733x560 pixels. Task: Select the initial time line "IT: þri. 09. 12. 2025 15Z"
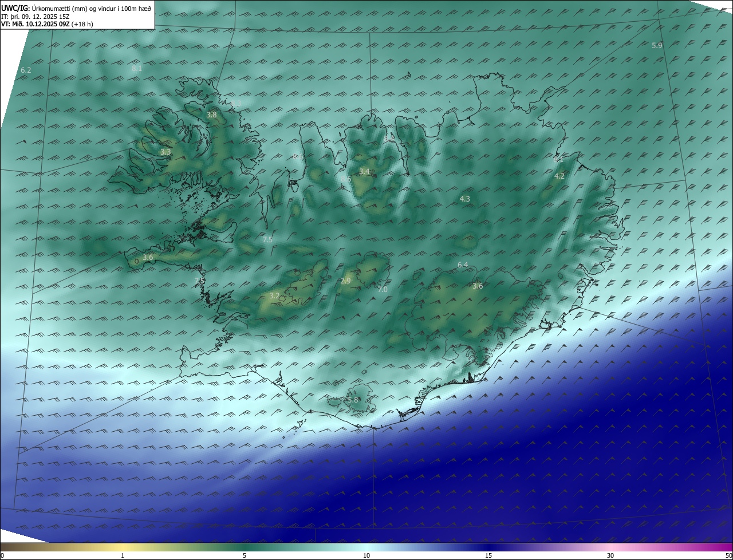36,17
